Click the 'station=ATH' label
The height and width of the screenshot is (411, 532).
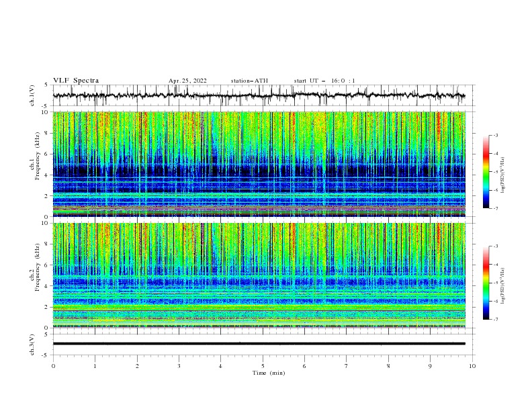pyautogui.click(x=249, y=81)
